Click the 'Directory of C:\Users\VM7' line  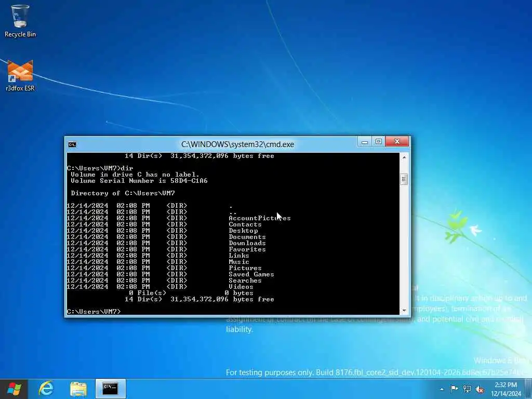point(123,193)
